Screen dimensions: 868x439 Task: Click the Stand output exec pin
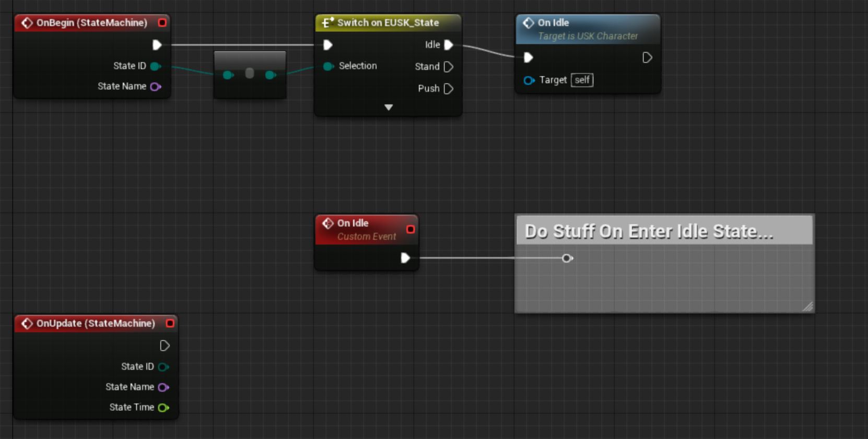point(448,67)
